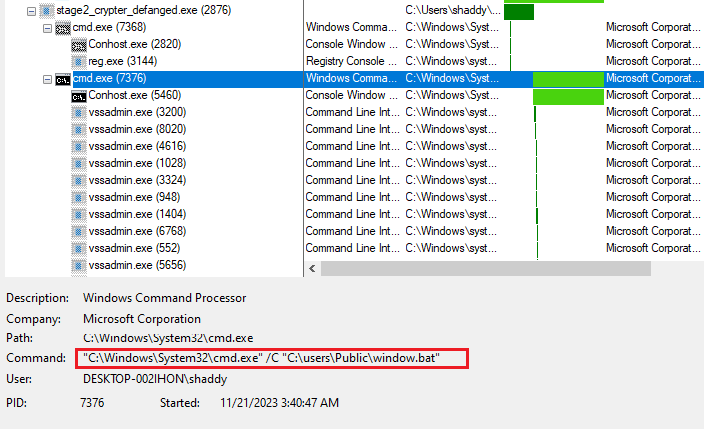Click the vssadmin.exe (552) icon
Image resolution: width=704 pixels, height=429 pixels.
click(79, 249)
